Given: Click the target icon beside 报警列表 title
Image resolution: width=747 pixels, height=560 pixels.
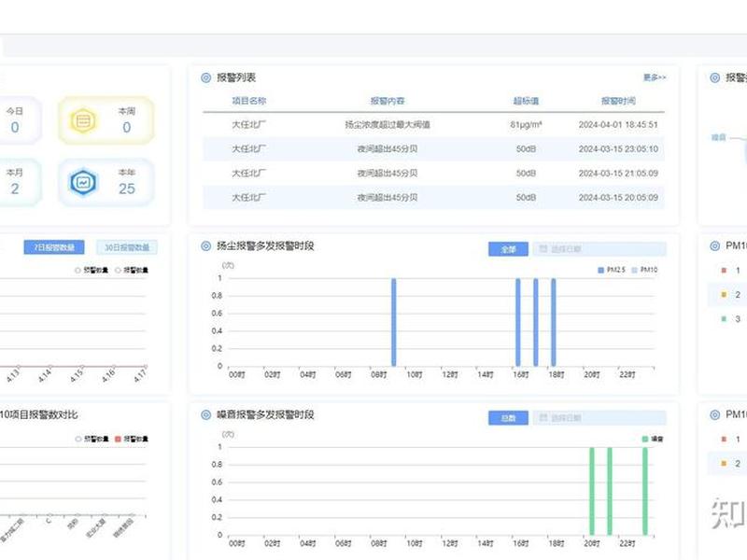Looking at the screenshot, I should pos(205,77).
